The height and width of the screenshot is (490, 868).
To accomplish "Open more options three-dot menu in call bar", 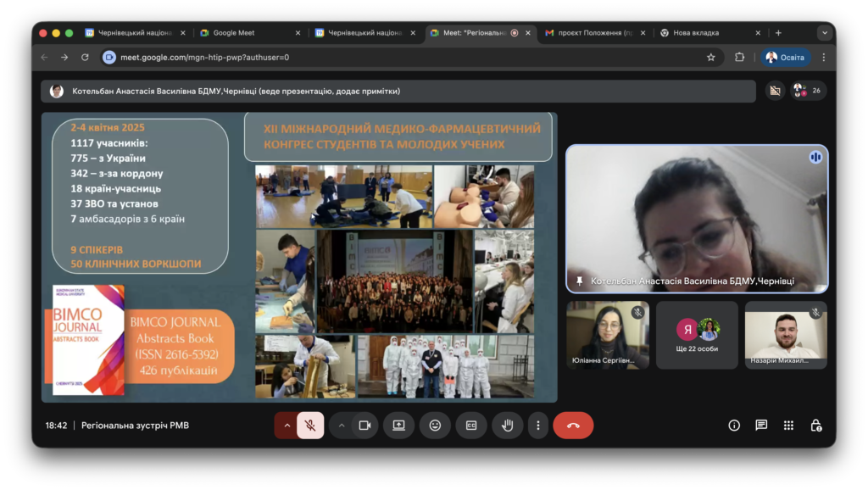I will coord(537,426).
